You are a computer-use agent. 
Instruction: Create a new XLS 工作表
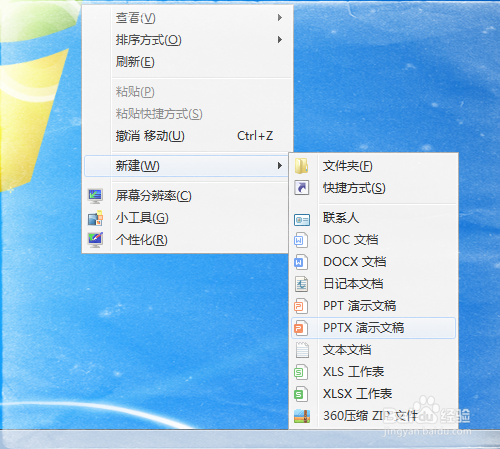pyautogui.click(x=374, y=372)
